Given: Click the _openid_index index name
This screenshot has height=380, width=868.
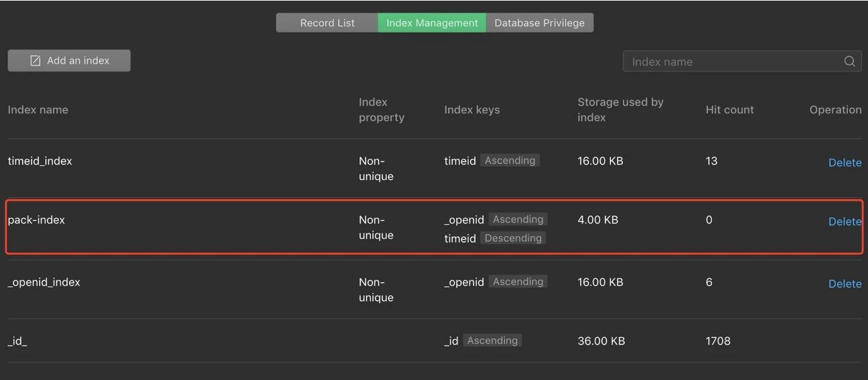Looking at the screenshot, I should click(44, 282).
